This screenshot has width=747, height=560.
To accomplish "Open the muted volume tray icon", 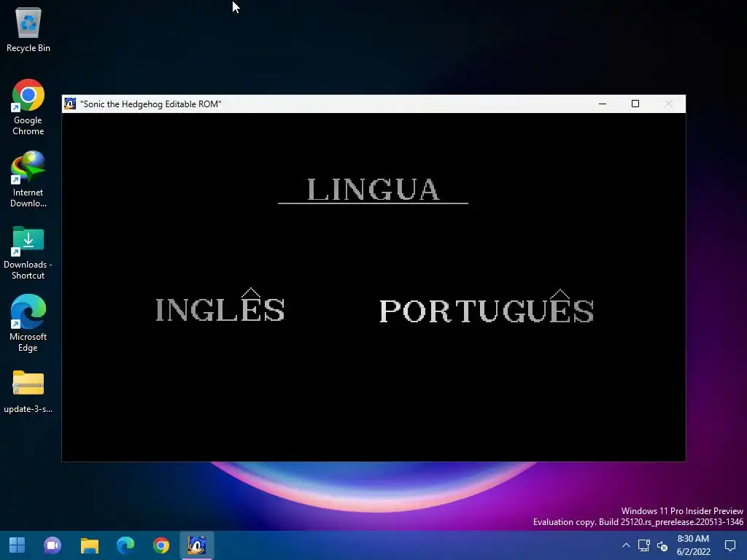I will (x=662, y=545).
